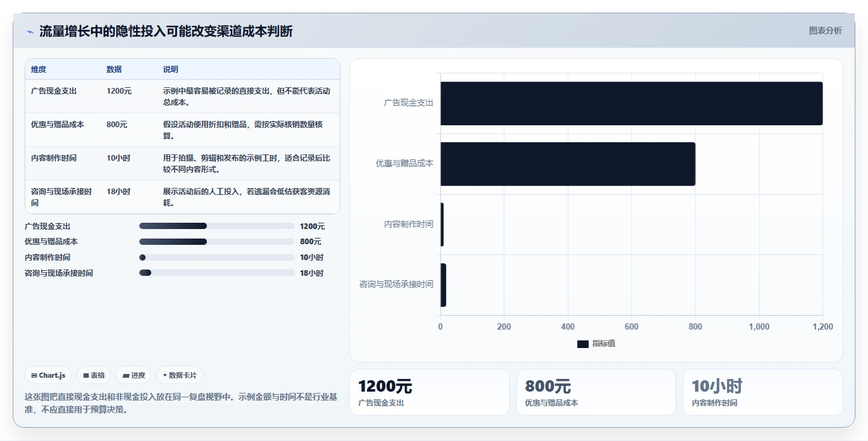Click 广告现金支出 in the table's first column

tap(54, 91)
